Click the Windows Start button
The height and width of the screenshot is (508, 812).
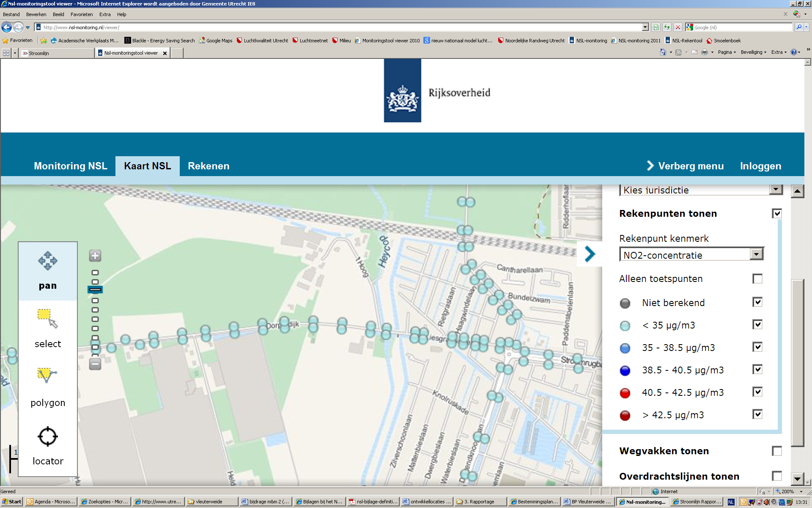click(x=11, y=502)
